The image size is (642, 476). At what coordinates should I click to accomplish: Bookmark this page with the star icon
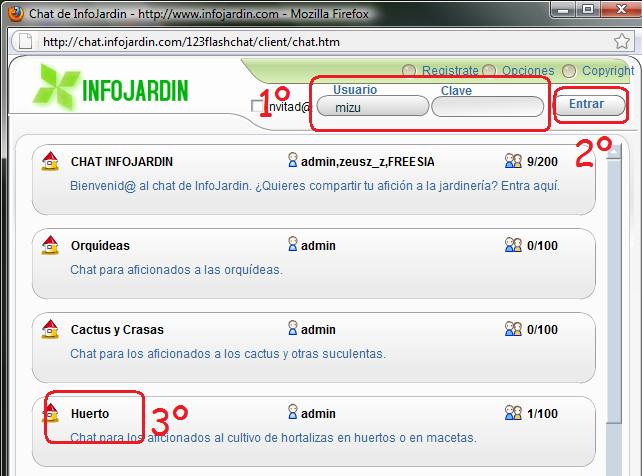click(x=622, y=41)
